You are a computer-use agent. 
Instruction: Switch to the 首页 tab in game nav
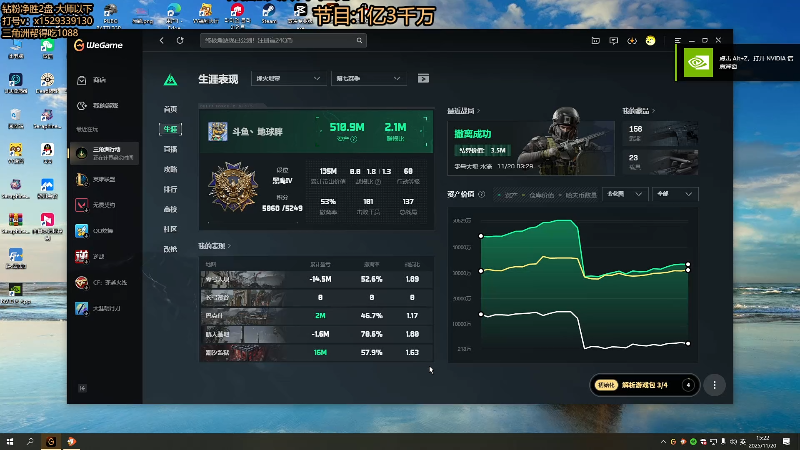[x=170, y=109]
